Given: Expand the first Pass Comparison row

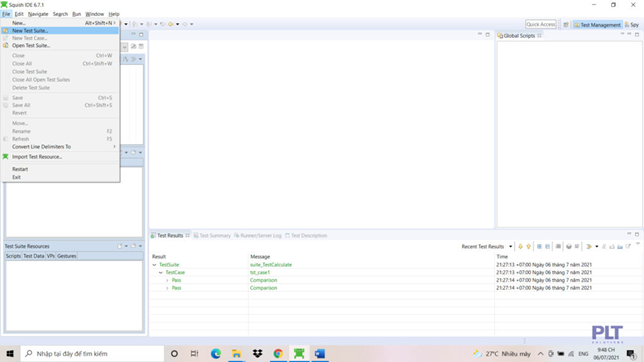Looking at the screenshot, I should click(167, 280).
